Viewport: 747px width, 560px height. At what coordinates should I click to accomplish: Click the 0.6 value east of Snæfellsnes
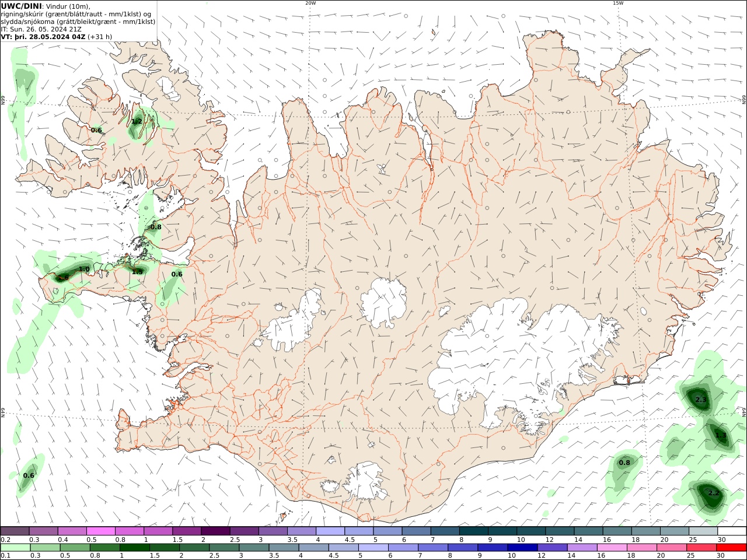pos(177,274)
